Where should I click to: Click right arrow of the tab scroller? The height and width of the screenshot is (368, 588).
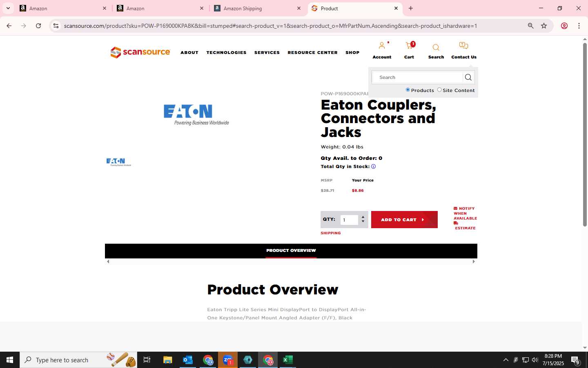click(x=474, y=261)
